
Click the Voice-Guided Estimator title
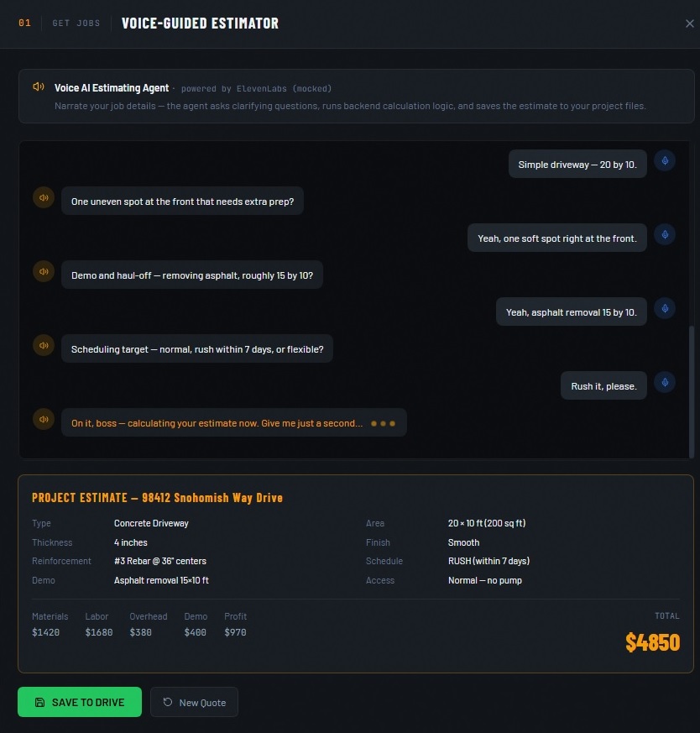pyautogui.click(x=200, y=24)
